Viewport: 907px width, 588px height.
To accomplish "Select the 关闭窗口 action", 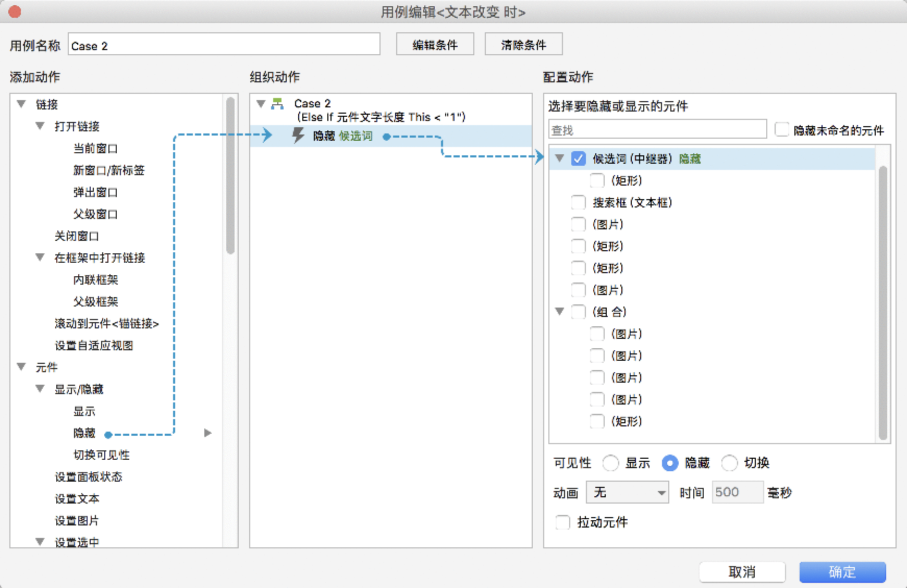I will [77, 236].
